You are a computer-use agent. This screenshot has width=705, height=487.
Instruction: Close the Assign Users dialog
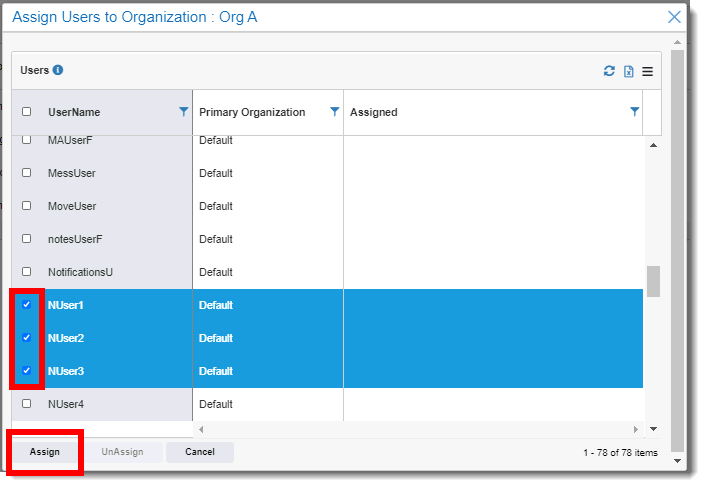[674, 17]
